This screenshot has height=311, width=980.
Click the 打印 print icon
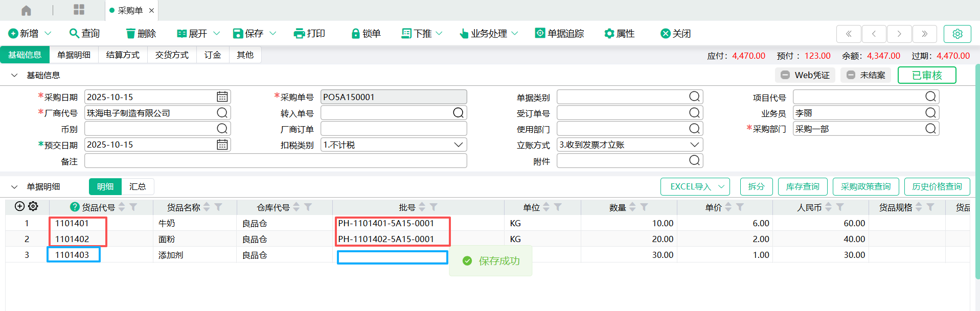[x=299, y=33]
